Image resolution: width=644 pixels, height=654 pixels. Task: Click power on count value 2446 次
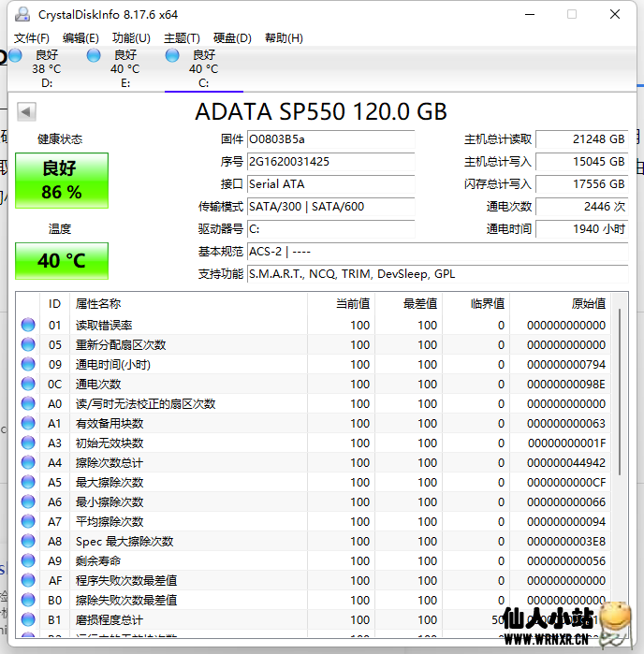[x=582, y=207]
